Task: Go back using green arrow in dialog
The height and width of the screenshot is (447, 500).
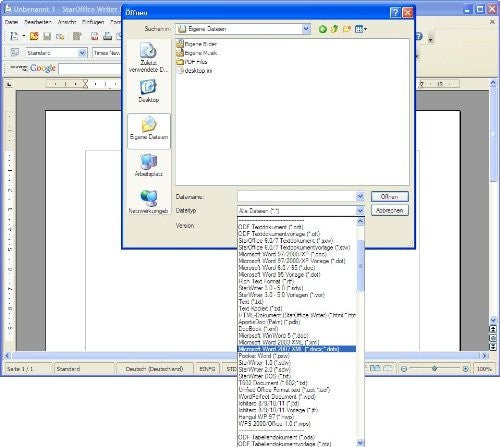Action: click(x=322, y=29)
